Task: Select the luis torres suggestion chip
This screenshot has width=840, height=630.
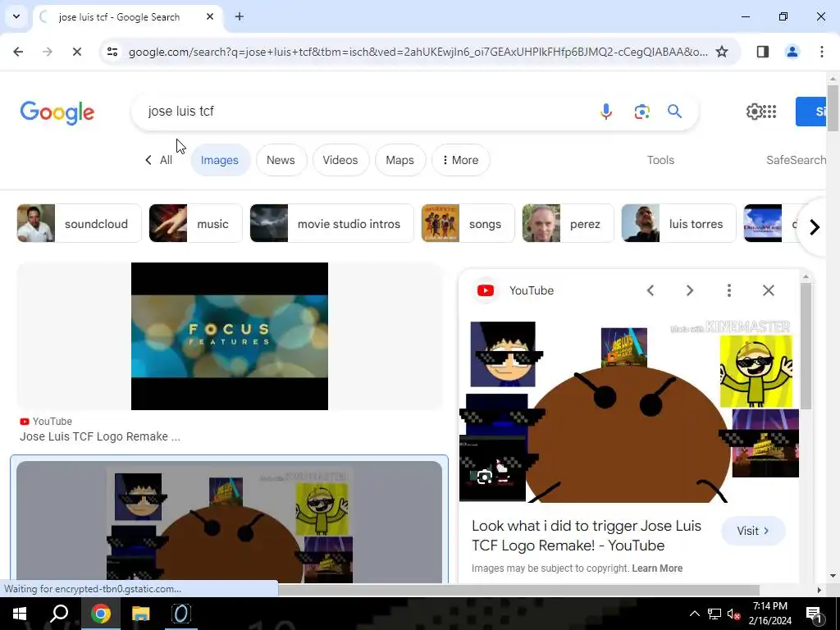Action: tap(678, 223)
